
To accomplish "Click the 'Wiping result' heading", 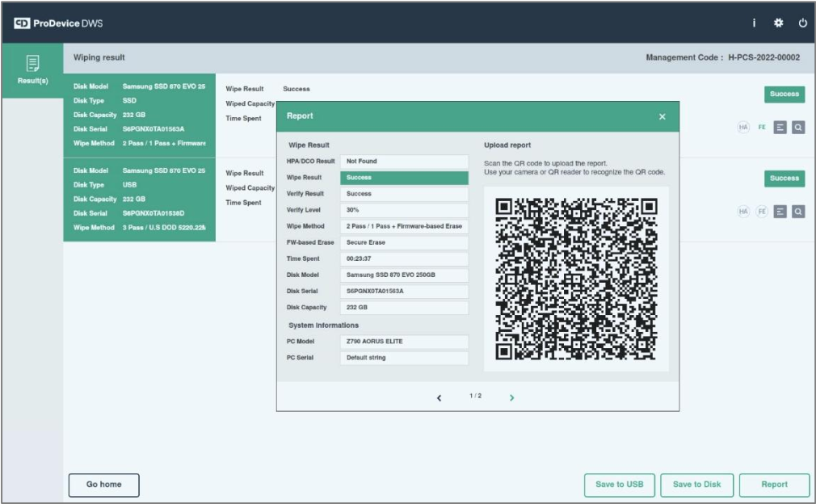I will point(99,57).
